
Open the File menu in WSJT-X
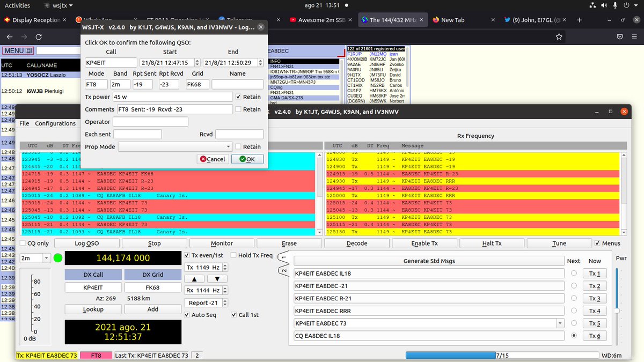click(24, 123)
